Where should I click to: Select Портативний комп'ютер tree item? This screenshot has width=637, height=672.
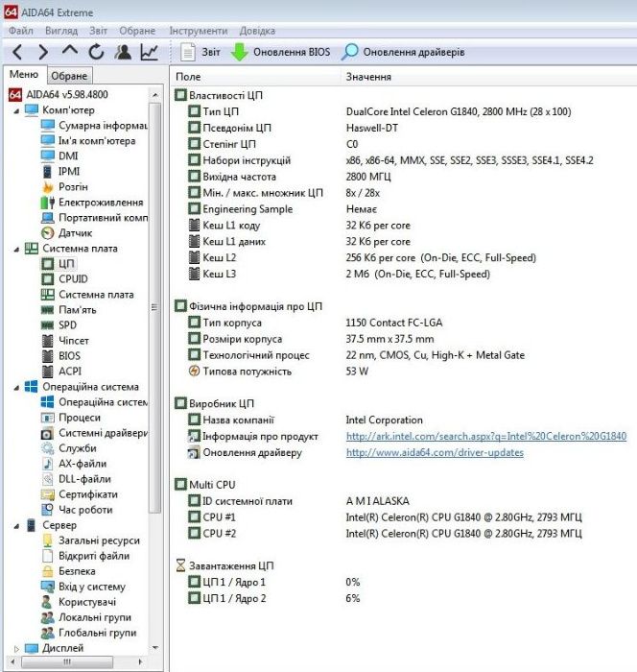94,218
